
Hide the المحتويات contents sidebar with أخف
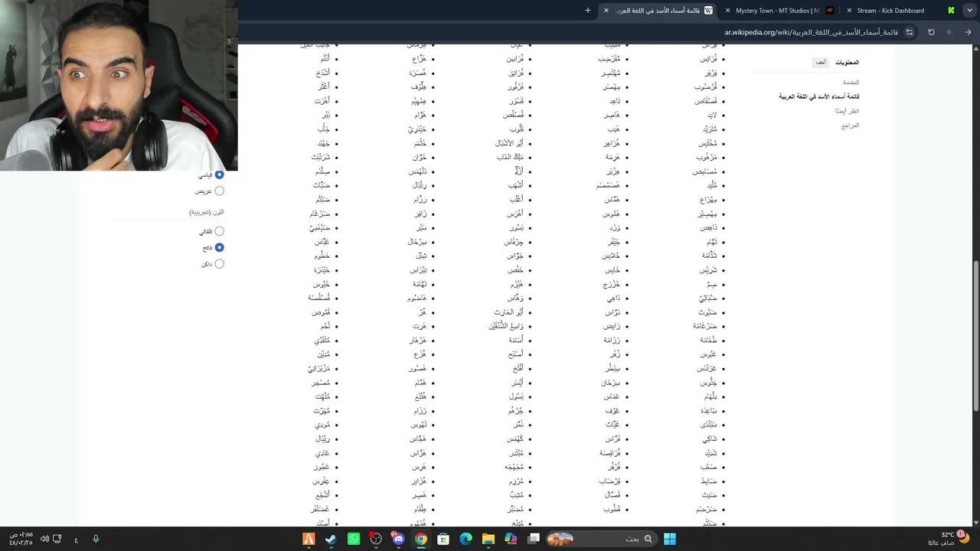coord(821,62)
